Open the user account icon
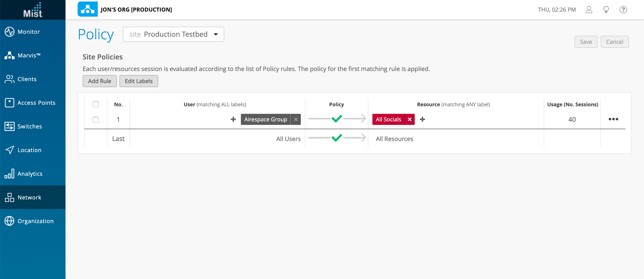The image size is (644, 279). click(589, 10)
